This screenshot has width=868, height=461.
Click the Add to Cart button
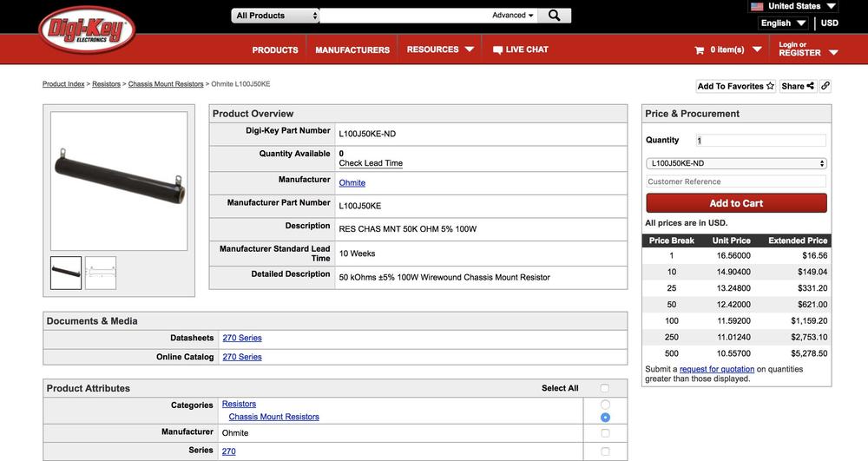736,203
